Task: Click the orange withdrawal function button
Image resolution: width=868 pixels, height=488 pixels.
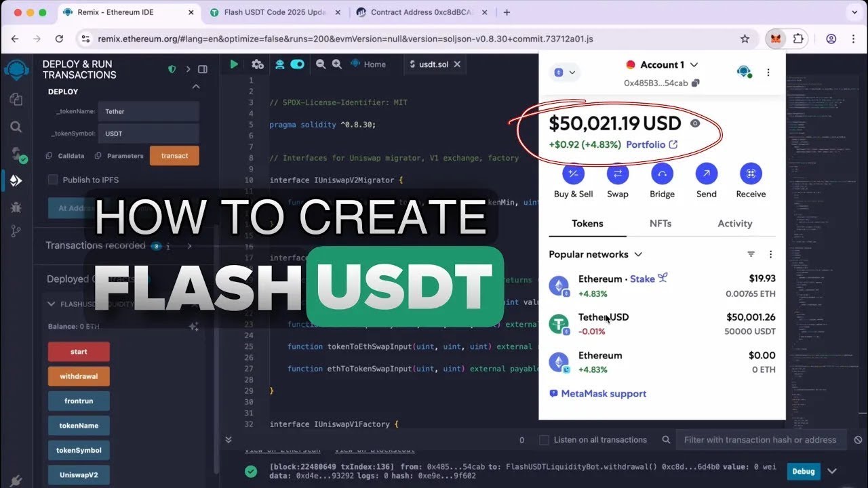Action: (x=79, y=376)
